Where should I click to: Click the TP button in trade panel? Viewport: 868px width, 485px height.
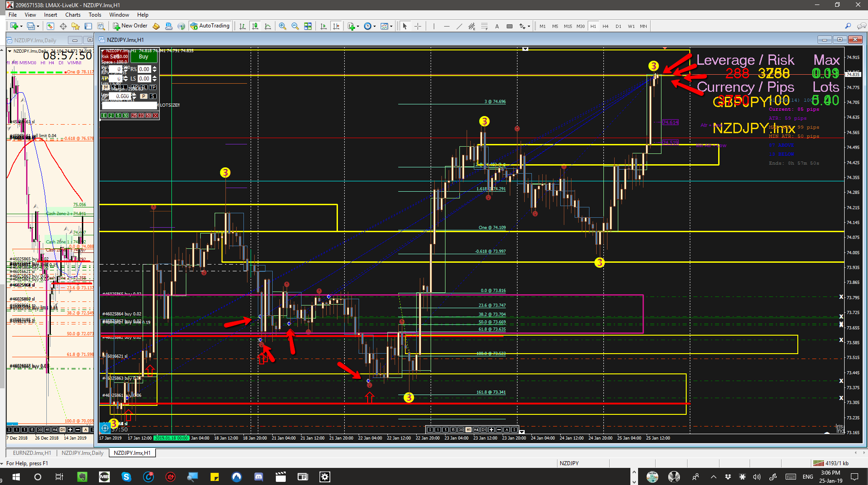point(153,87)
